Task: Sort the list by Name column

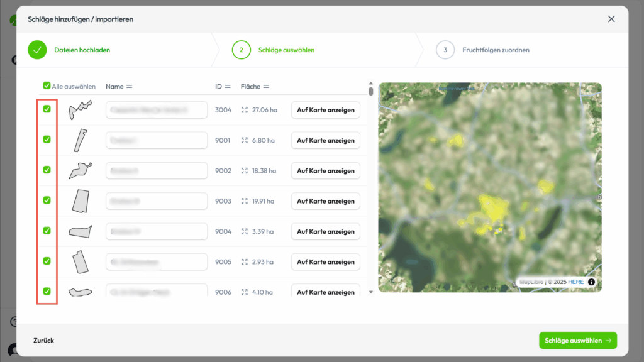Action: 129,87
